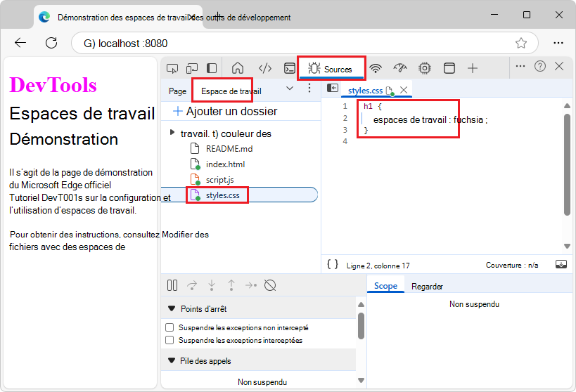Click the editor scroll down arrow
This screenshot has width=576, height=392.
[567, 246]
